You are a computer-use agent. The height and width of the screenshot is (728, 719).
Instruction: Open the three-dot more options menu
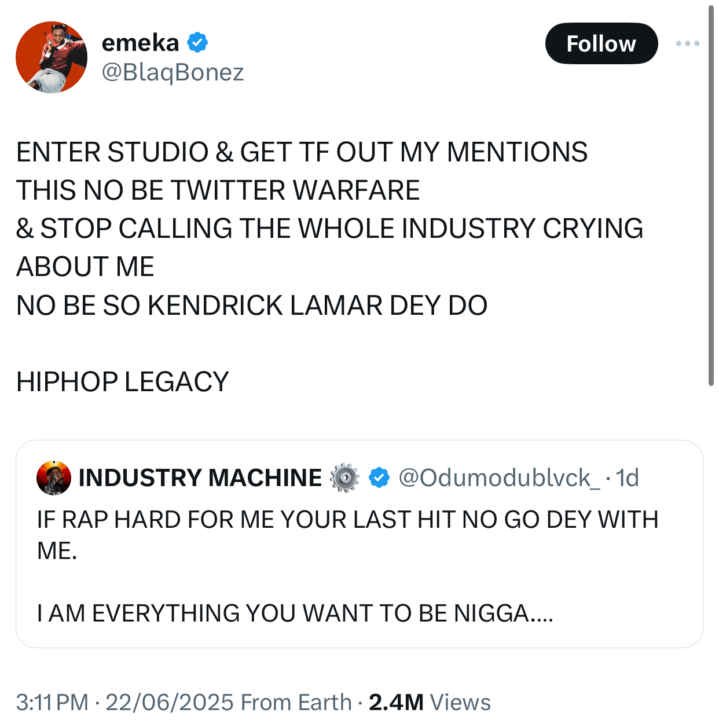(x=687, y=43)
